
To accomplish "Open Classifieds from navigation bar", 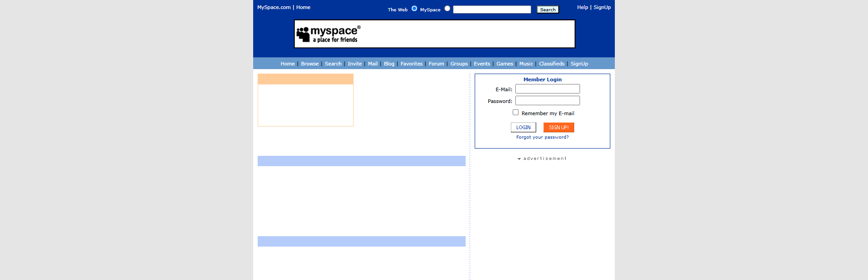I will click(x=552, y=64).
